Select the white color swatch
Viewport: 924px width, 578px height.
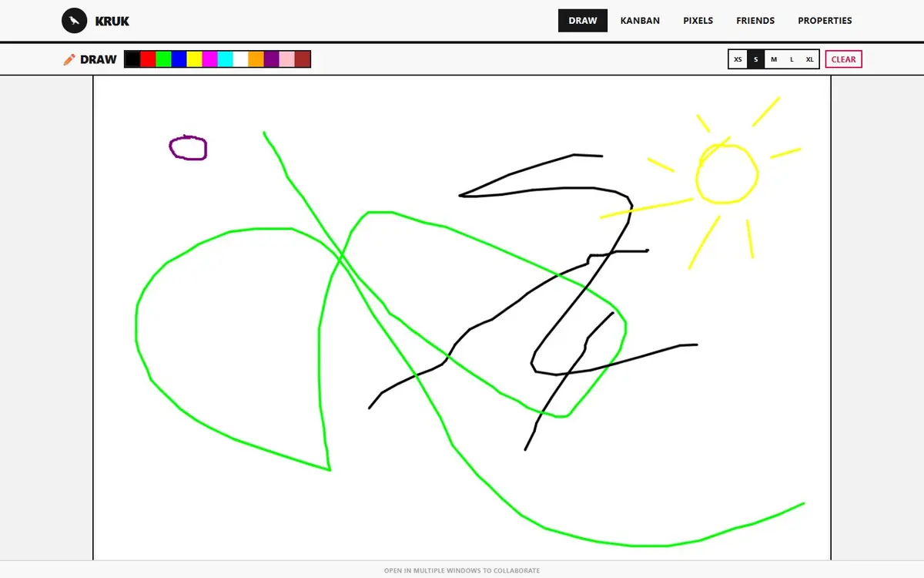coord(240,59)
